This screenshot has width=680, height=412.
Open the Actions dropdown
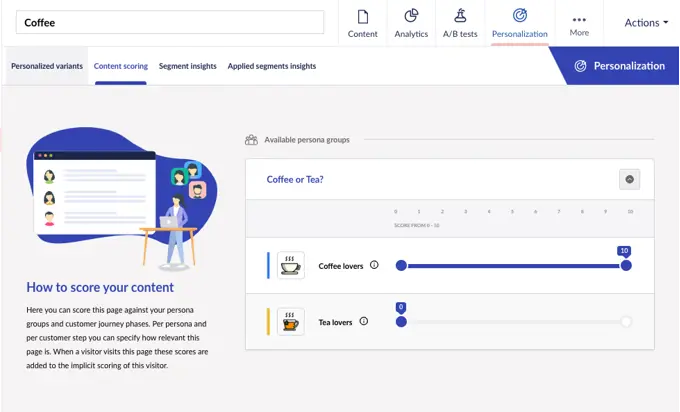646,23
